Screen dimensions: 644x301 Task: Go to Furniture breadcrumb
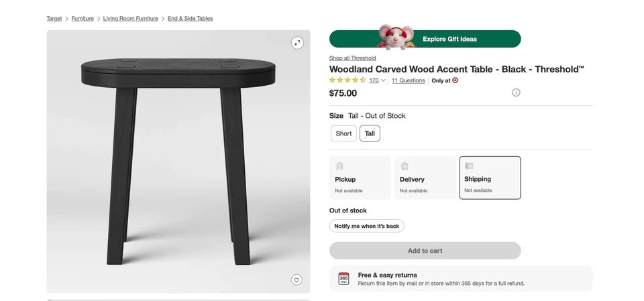pos(83,19)
